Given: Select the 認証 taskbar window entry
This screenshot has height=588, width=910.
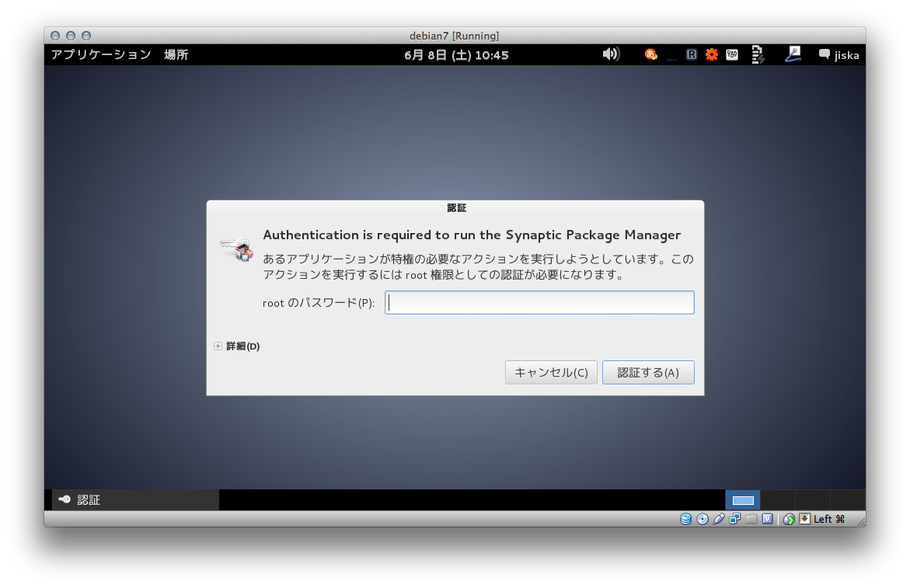Looking at the screenshot, I should (136, 500).
